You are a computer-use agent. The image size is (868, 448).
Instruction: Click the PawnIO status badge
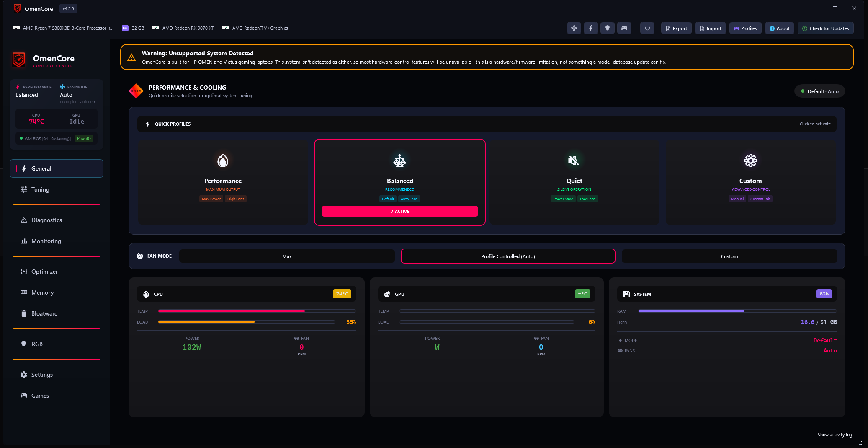coord(84,139)
